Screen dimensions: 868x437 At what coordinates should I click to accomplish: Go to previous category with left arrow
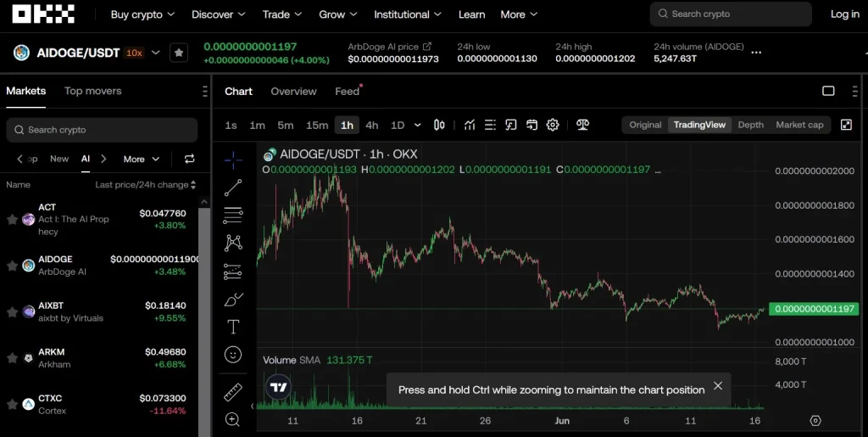point(20,159)
